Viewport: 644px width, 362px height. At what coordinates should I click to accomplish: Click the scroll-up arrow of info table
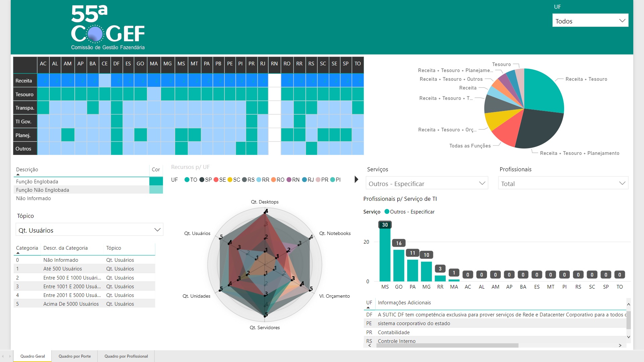pyautogui.click(x=629, y=304)
